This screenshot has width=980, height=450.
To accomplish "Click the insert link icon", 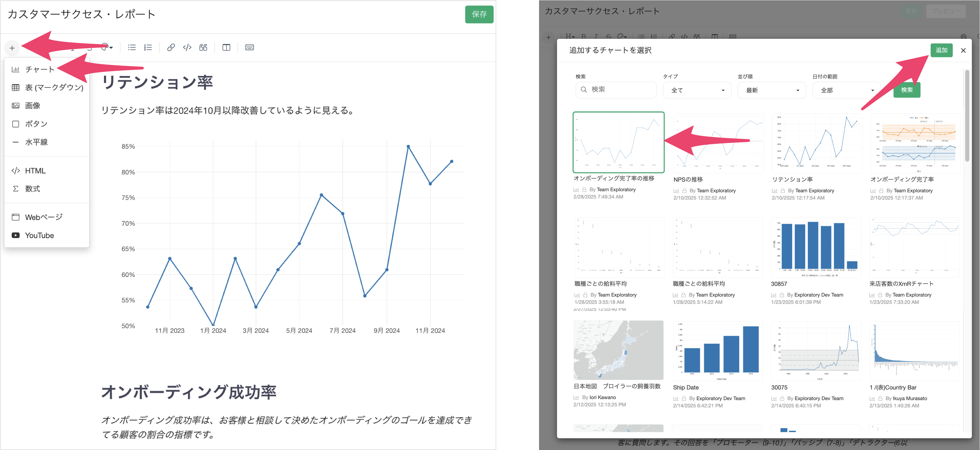I will pos(171,48).
